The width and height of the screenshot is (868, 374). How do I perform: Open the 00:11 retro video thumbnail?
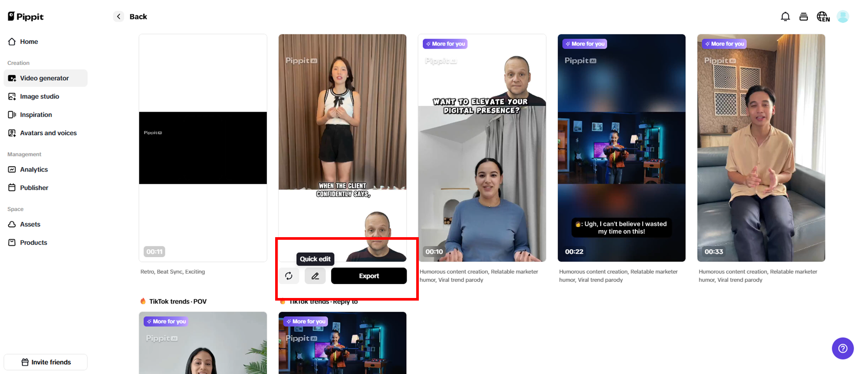point(203,148)
